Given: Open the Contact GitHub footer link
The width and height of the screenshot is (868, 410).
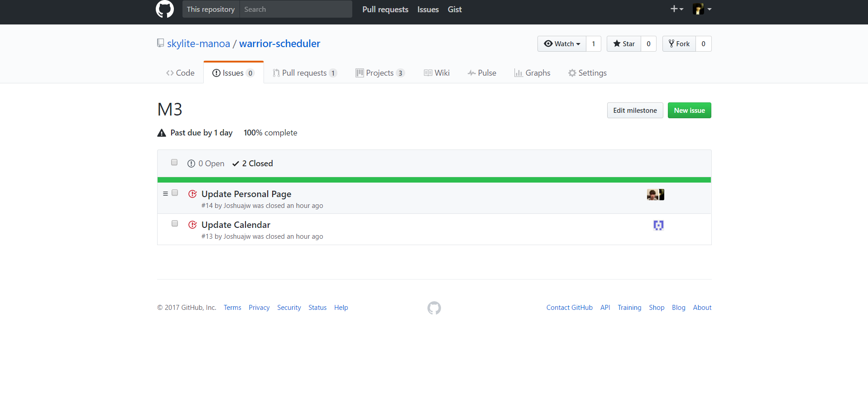Looking at the screenshot, I should click(569, 308).
